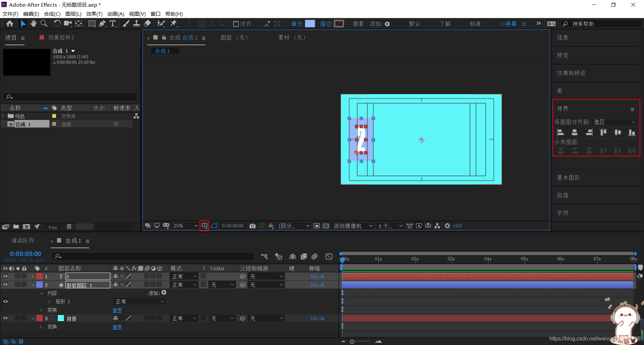644x345 pixels.
Task: Toggle mask and shape path visibility
Action: click(214, 226)
